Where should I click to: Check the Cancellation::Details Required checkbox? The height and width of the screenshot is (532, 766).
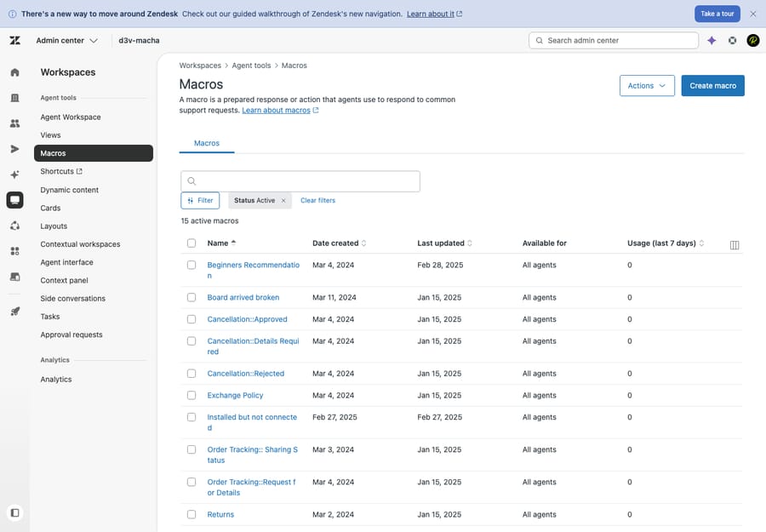click(191, 341)
